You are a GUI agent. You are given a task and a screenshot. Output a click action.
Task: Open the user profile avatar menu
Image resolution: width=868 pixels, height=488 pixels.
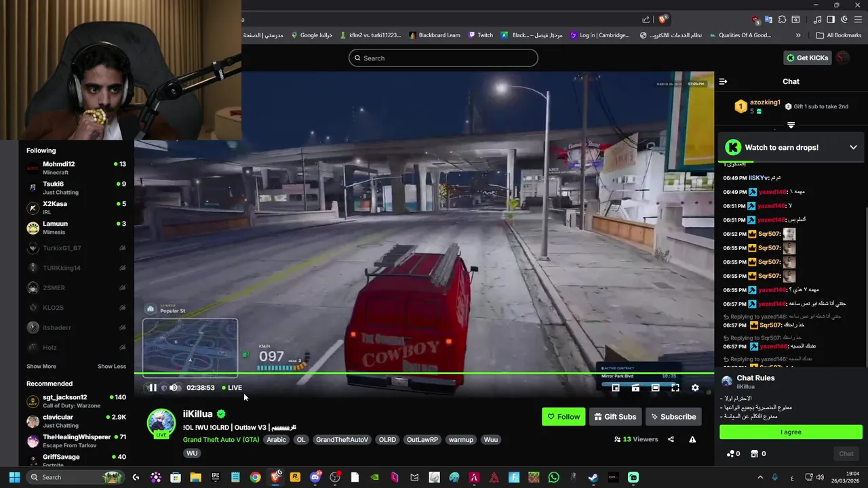click(842, 58)
